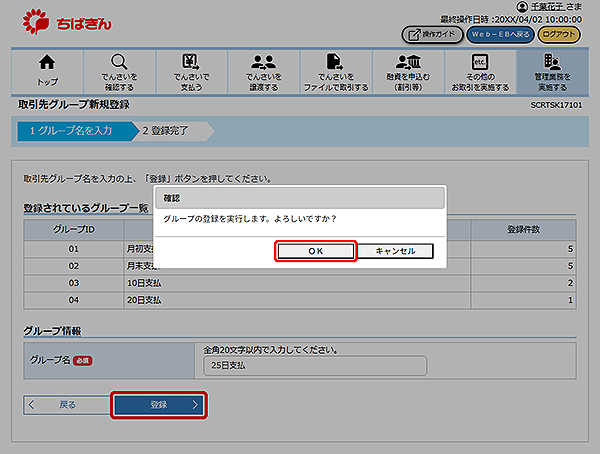This screenshot has height=454, width=600.
Task: Click the user avatar icon
Action: [522, 7]
